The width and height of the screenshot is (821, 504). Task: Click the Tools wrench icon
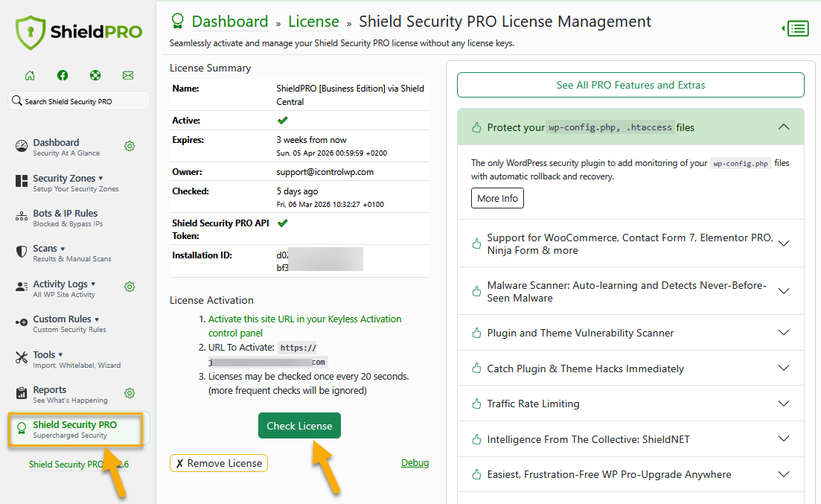coord(22,357)
